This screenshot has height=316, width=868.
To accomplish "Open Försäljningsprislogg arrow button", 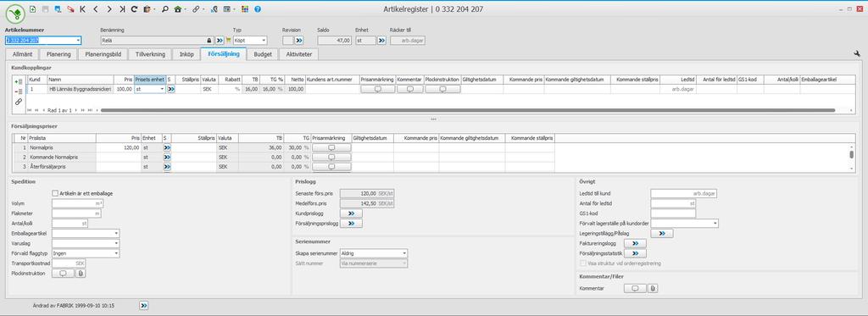I will (351, 224).
